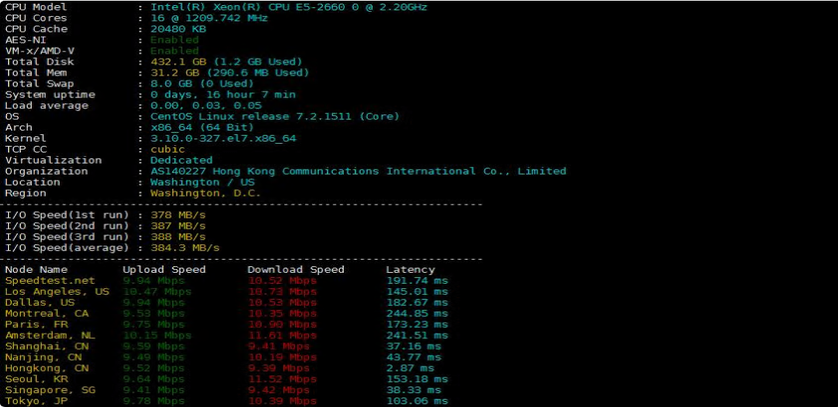This screenshot has height=408, width=839.
Task: Click the CentOS Linux release OS text
Action: pos(267,116)
